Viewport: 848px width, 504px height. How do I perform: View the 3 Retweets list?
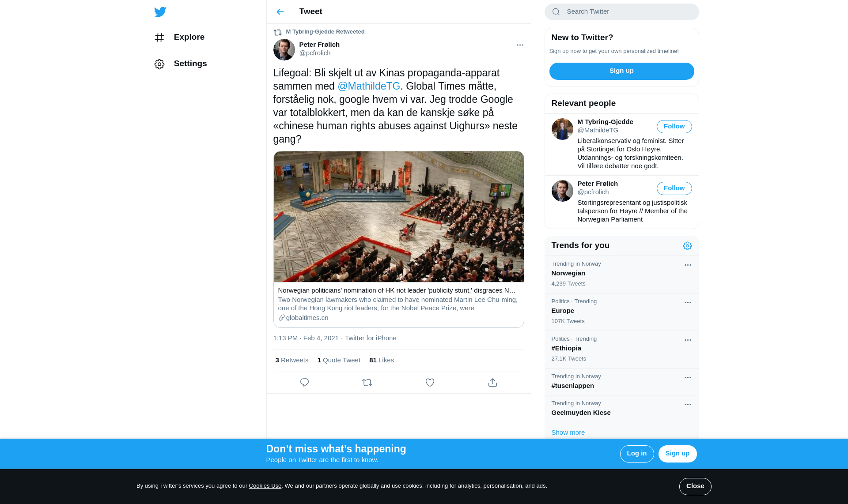coord(292,360)
